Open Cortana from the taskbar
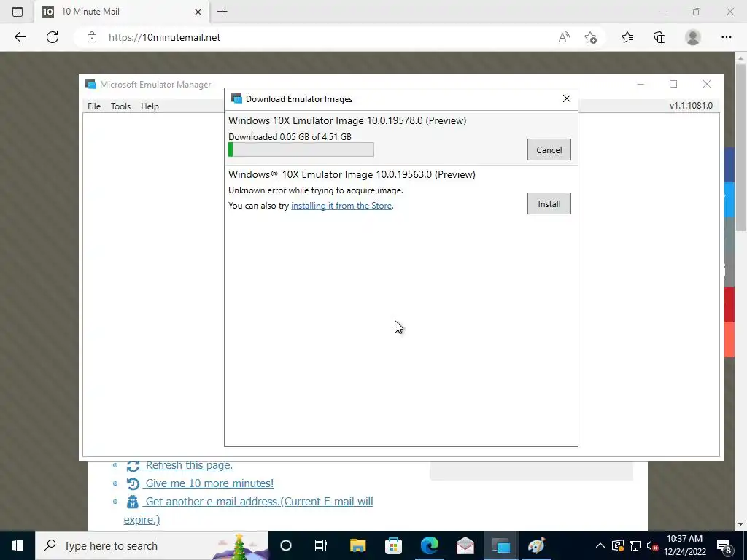The width and height of the screenshot is (747, 560). tap(286, 545)
